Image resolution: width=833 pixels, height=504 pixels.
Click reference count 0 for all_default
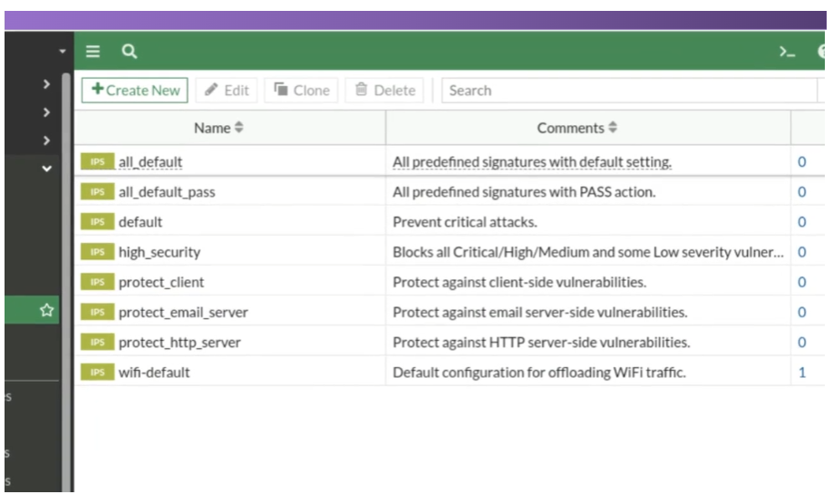coord(802,162)
